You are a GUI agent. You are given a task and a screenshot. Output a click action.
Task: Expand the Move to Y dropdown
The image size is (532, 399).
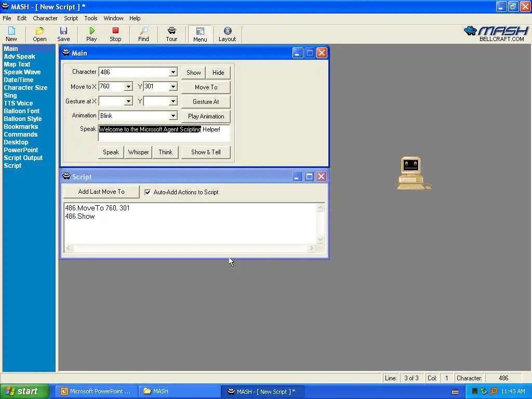(x=173, y=87)
